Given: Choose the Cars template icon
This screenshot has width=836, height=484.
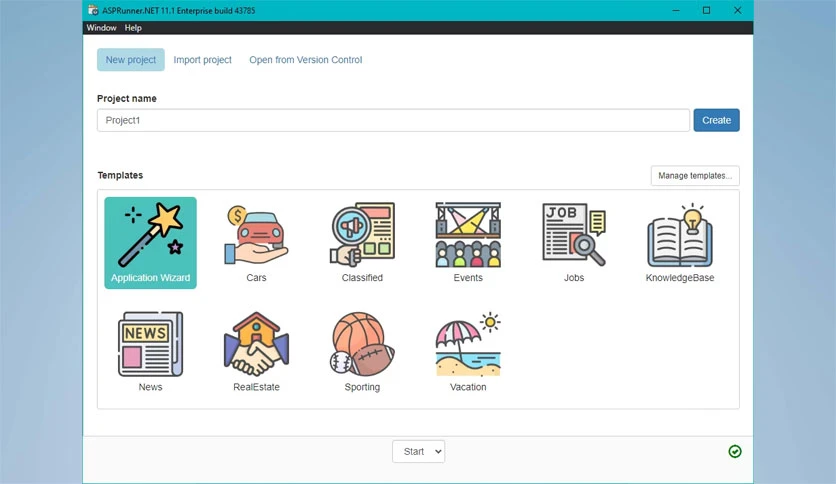Looking at the screenshot, I should (256, 235).
